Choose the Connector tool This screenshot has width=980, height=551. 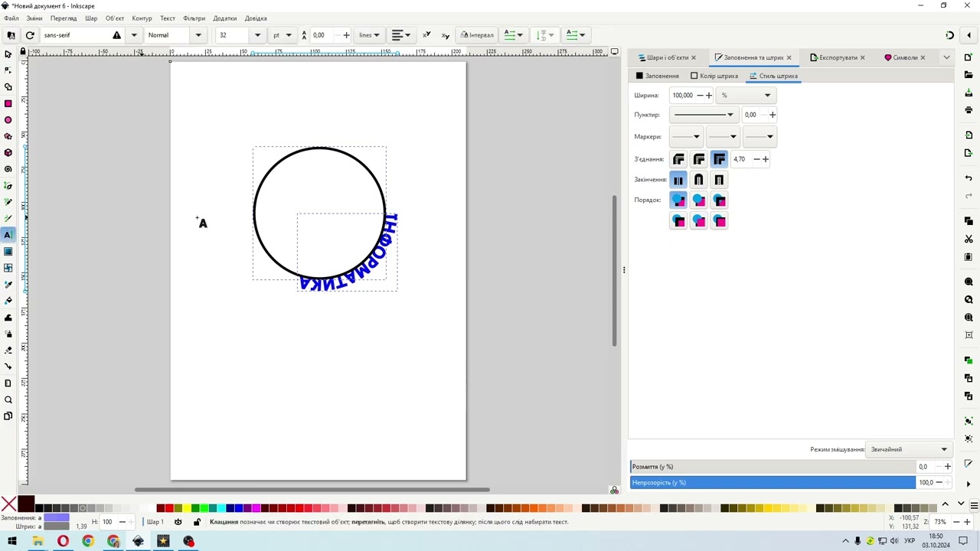coord(8,367)
